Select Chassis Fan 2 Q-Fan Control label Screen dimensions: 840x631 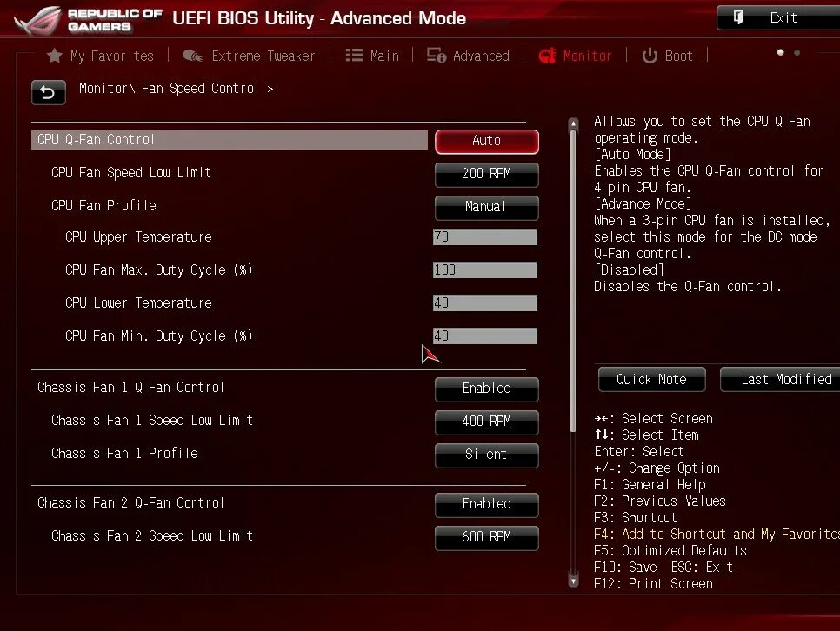click(130, 503)
